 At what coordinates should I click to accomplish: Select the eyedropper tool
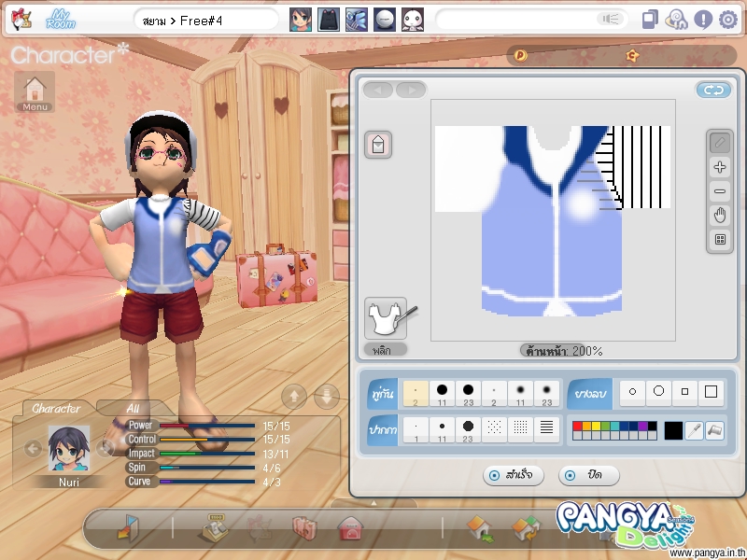click(x=694, y=430)
